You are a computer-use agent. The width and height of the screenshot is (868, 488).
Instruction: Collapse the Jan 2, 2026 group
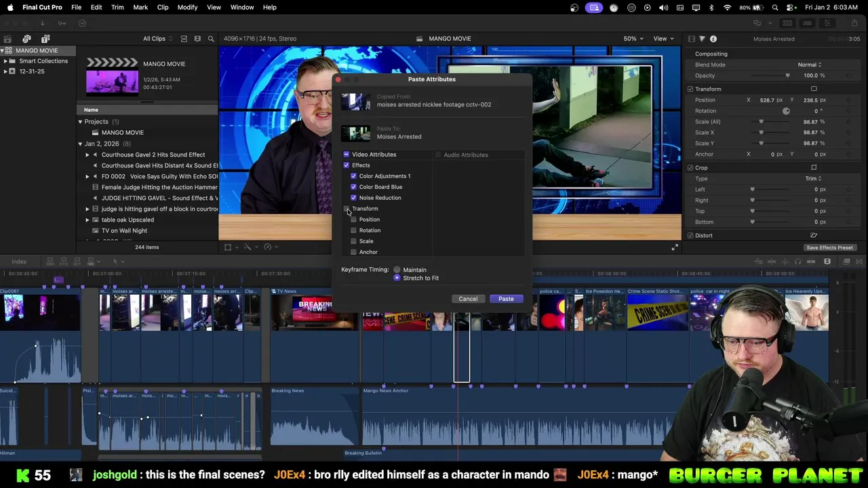[x=80, y=144]
